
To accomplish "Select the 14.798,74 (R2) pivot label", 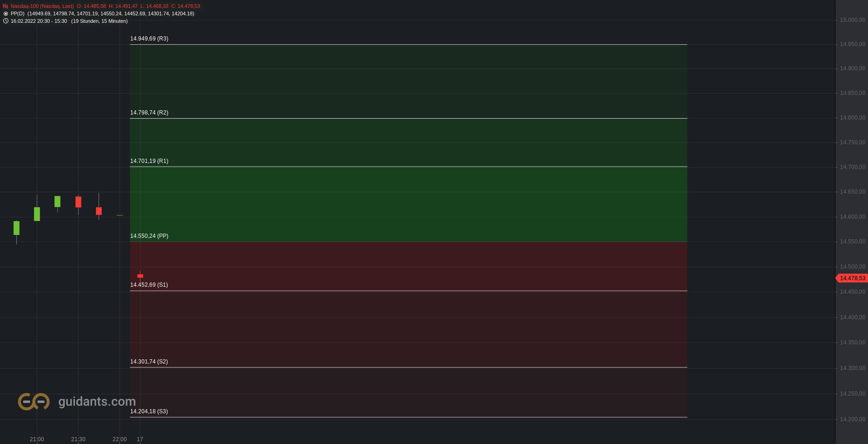I will tap(149, 113).
